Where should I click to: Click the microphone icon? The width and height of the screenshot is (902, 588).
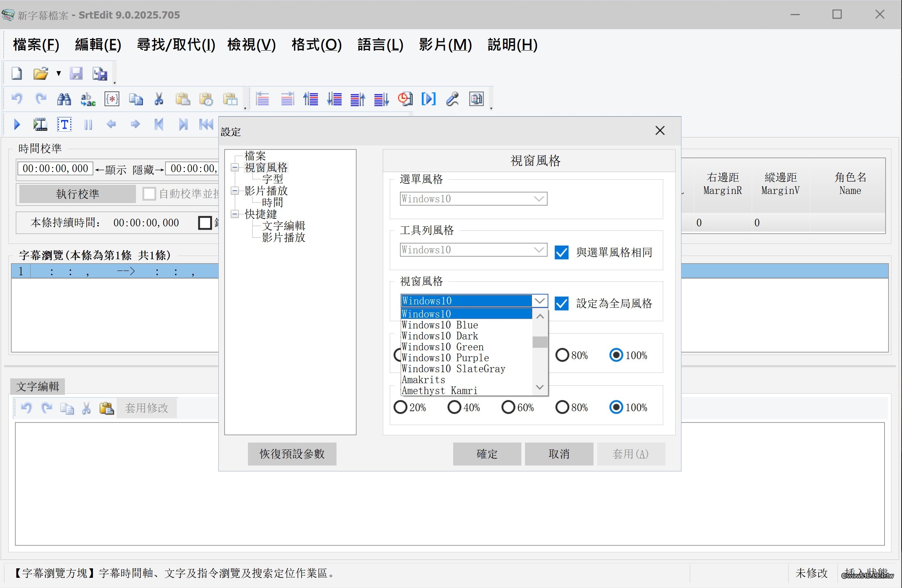click(452, 99)
